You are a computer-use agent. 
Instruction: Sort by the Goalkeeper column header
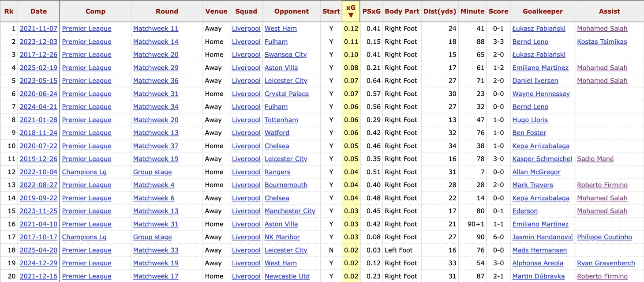coord(543,11)
